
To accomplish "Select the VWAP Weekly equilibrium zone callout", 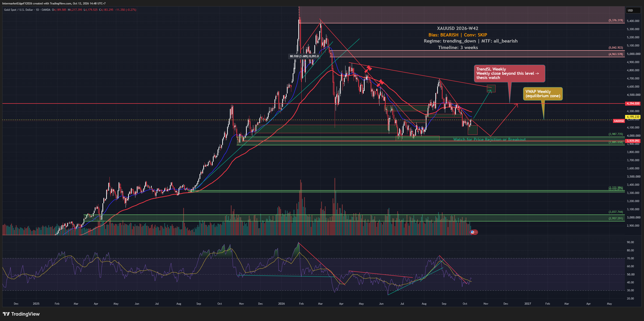I will [543, 94].
